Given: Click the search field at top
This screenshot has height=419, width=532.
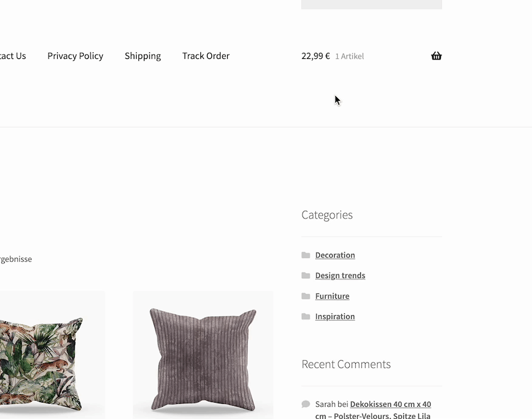Looking at the screenshot, I should [x=372, y=4].
